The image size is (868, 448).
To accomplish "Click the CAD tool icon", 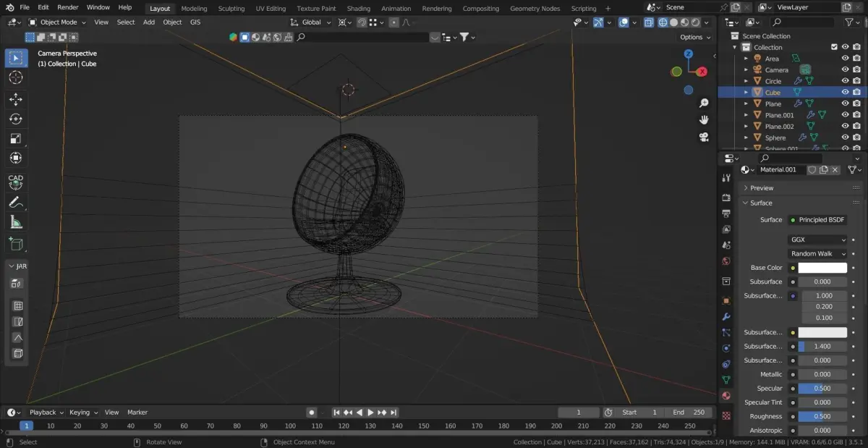I will [16, 181].
